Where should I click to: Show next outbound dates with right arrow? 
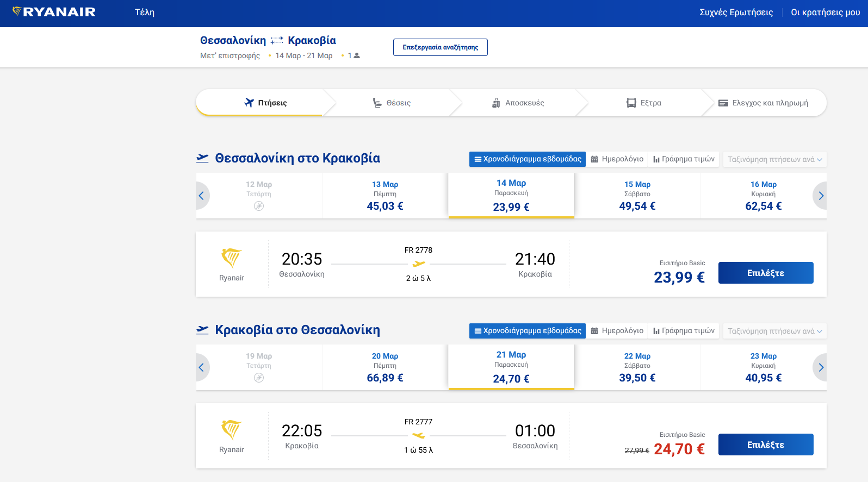coord(820,196)
